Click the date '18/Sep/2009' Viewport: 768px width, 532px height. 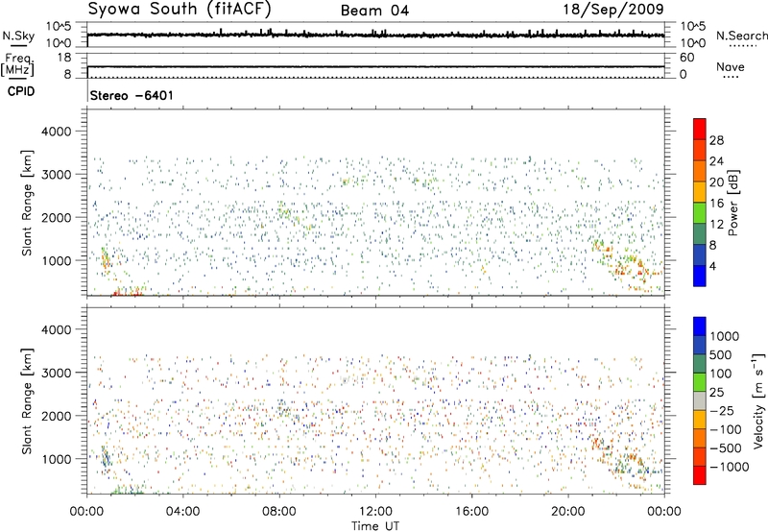point(613,10)
